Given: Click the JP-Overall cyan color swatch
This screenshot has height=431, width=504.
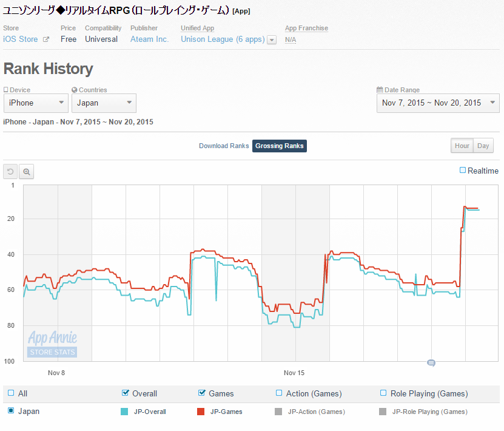Looking at the screenshot, I should click(x=124, y=412).
